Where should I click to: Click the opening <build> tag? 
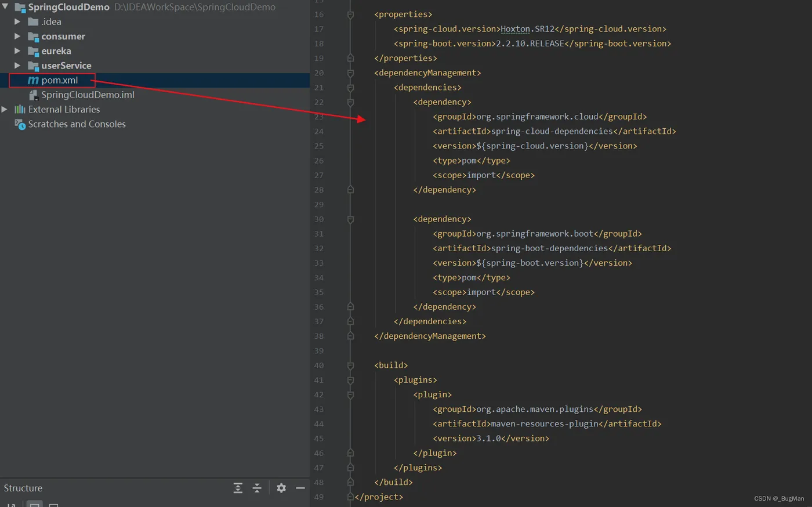coord(391,365)
